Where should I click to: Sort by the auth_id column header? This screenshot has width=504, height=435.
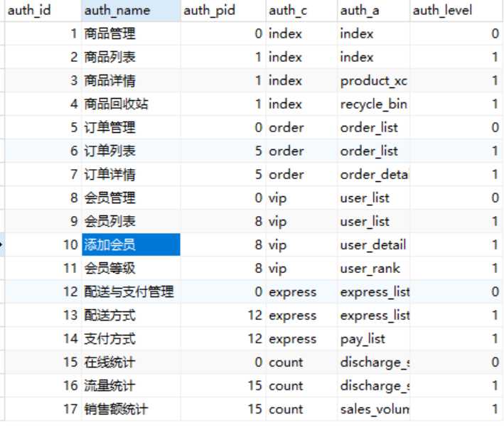click(x=43, y=11)
